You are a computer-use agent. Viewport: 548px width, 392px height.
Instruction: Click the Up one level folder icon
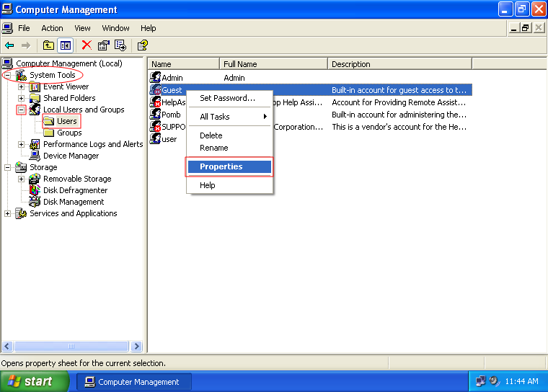[48, 45]
